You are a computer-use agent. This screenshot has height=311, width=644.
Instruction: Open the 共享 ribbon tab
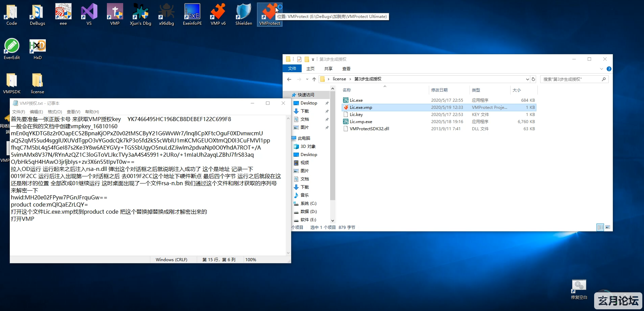[x=328, y=69]
